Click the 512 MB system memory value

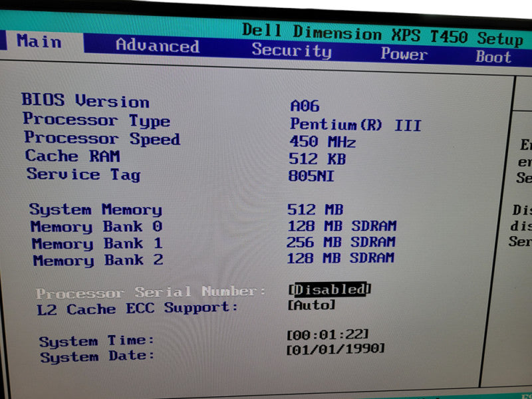coord(315,209)
